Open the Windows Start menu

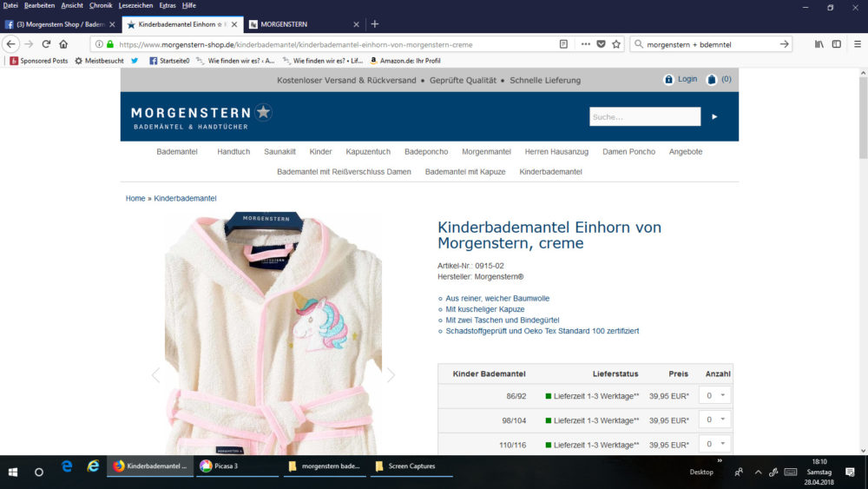(x=13, y=472)
